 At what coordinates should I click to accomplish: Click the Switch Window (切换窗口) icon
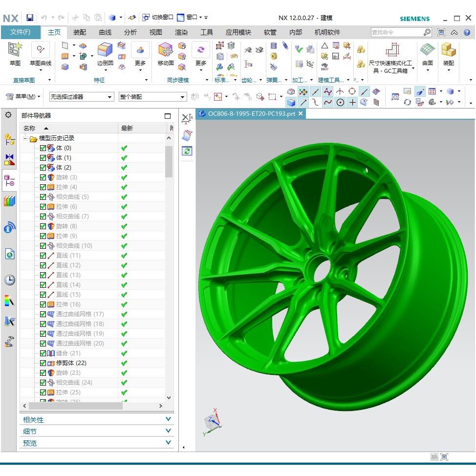coord(146,17)
